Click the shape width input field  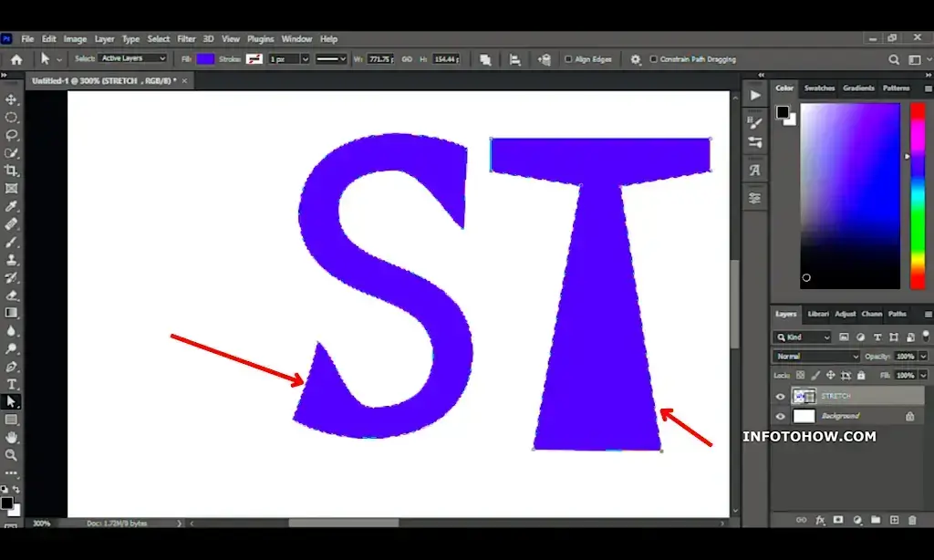pos(380,59)
